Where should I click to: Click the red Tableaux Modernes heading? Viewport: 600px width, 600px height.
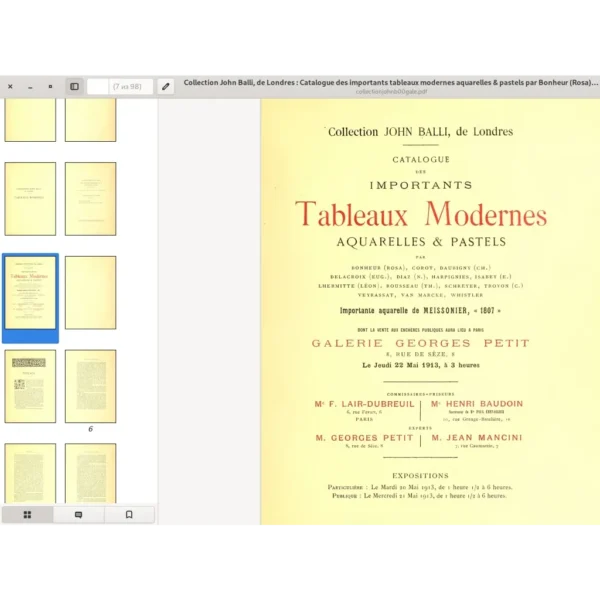(x=420, y=215)
